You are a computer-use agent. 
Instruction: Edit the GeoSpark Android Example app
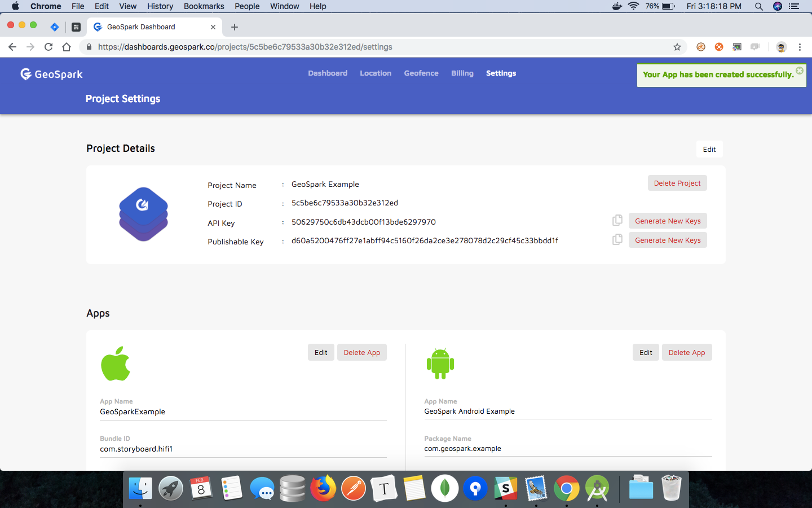[646, 352]
